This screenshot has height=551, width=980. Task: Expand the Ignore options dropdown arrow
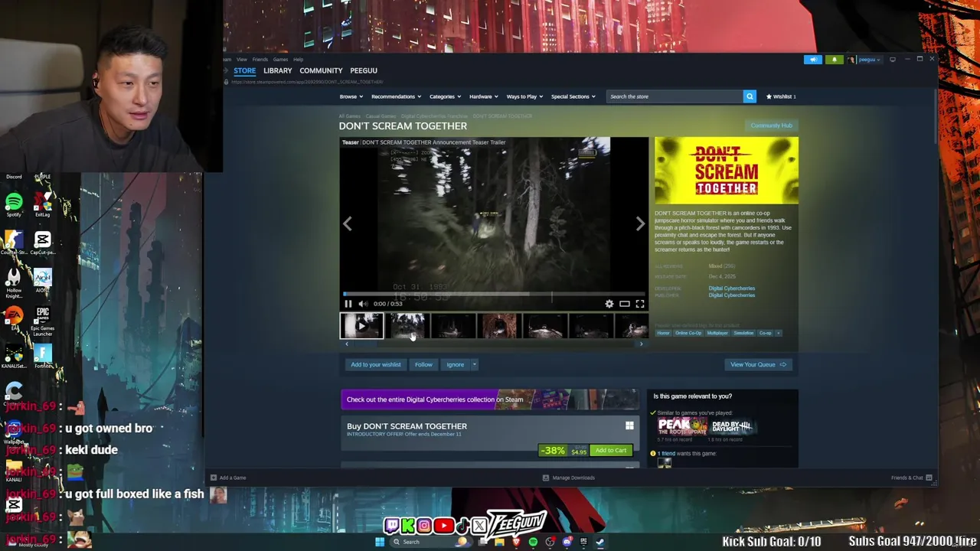coord(474,364)
